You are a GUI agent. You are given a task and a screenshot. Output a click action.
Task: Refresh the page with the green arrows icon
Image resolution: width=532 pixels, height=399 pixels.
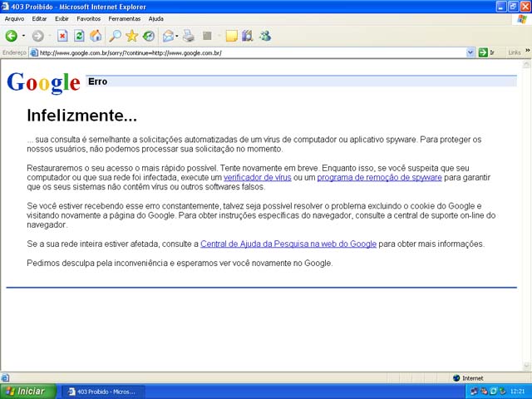tap(79, 36)
